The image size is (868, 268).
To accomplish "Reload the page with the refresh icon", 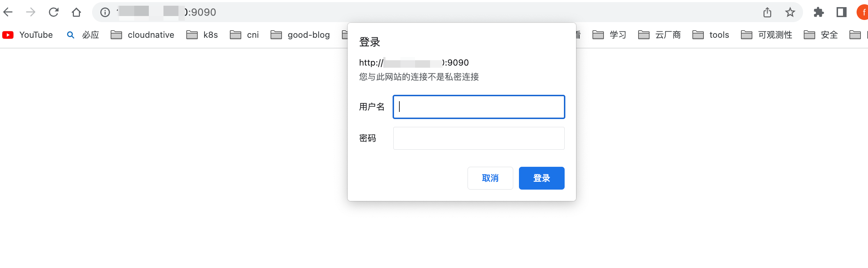I will 54,12.
